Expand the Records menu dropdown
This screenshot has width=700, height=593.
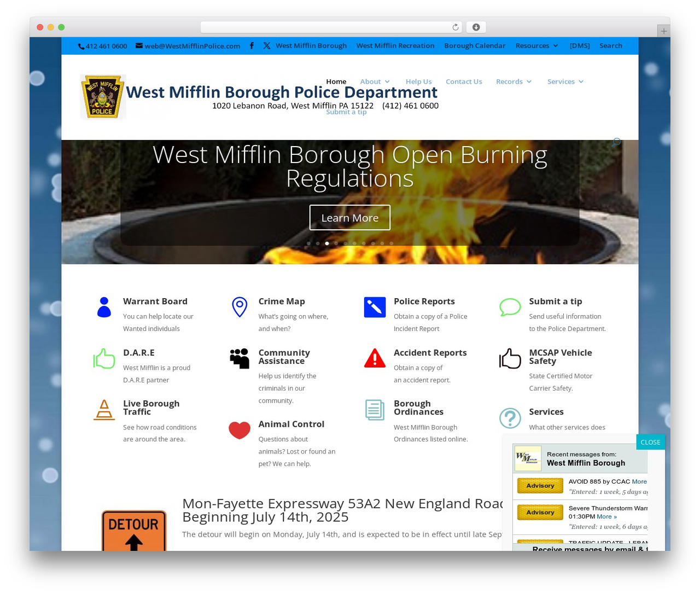(x=514, y=82)
